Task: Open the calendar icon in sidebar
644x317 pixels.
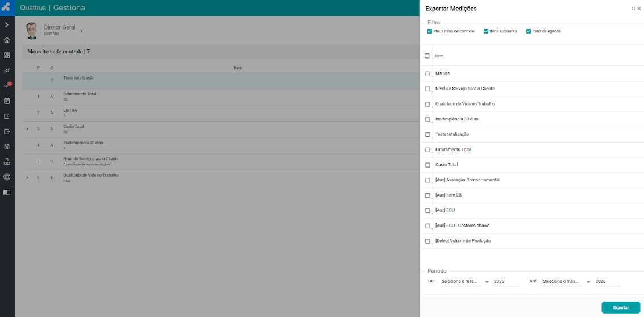Action: 7,101
